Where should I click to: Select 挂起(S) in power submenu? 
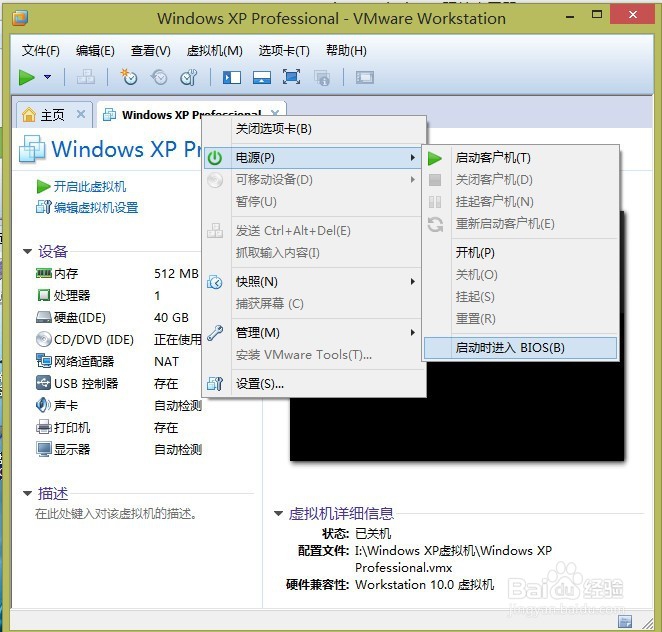(521, 297)
